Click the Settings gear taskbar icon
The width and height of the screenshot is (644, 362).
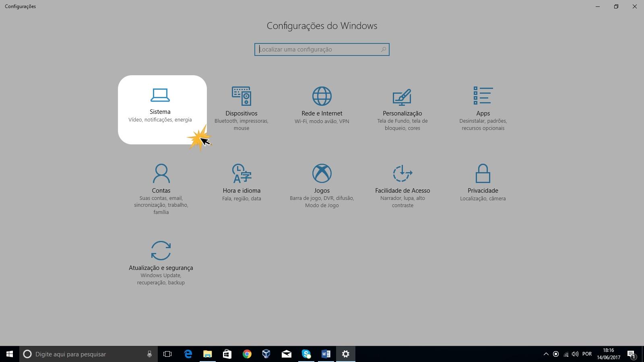(345, 354)
